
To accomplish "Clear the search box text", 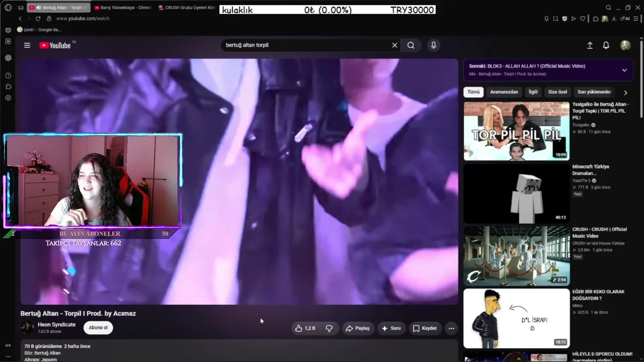I will pyautogui.click(x=394, y=45).
